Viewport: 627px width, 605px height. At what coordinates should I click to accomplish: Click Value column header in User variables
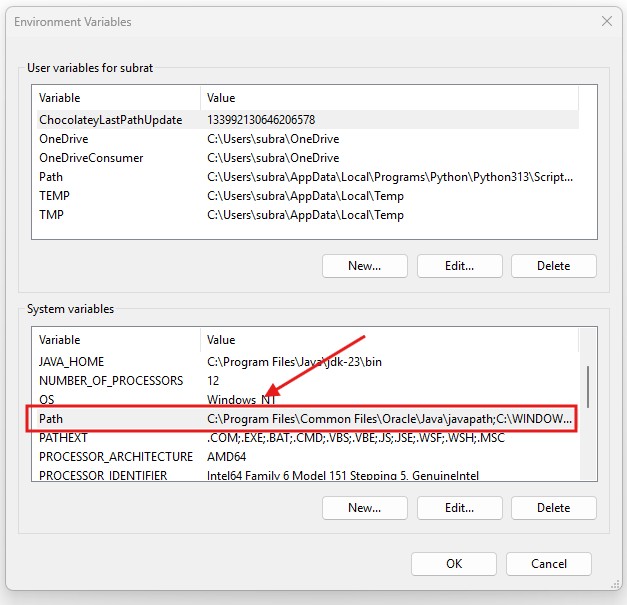[x=220, y=98]
